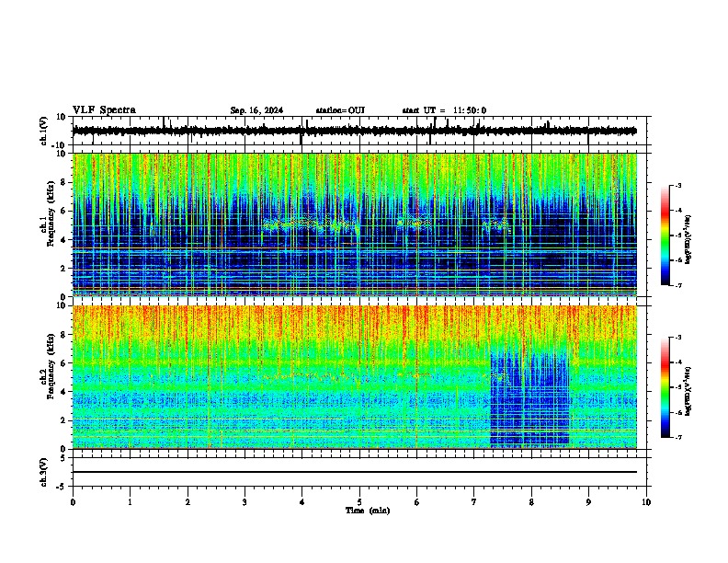Click time axis tick label "8"
728x563 pixels.
531,502
